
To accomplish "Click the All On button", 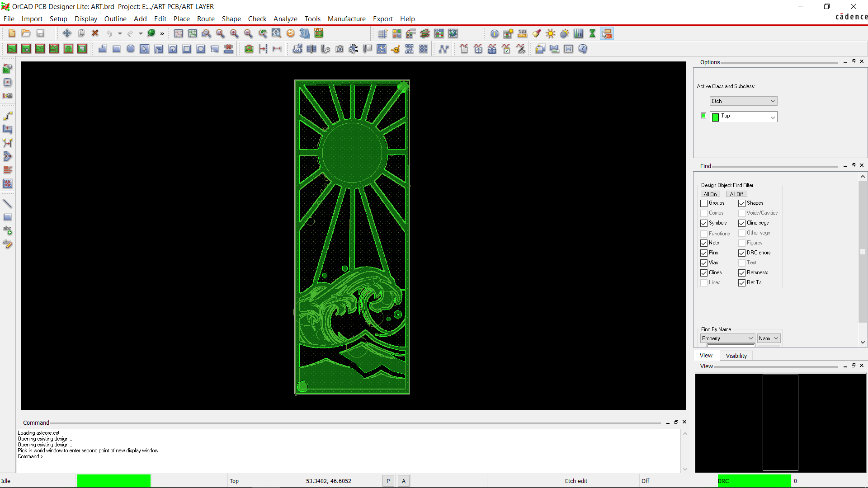I will (710, 194).
